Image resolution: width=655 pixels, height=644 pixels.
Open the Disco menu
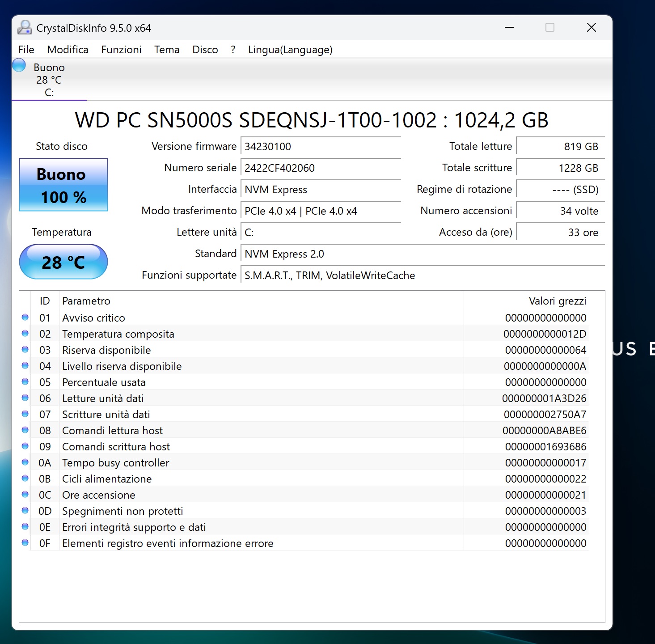tap(205, 50)
